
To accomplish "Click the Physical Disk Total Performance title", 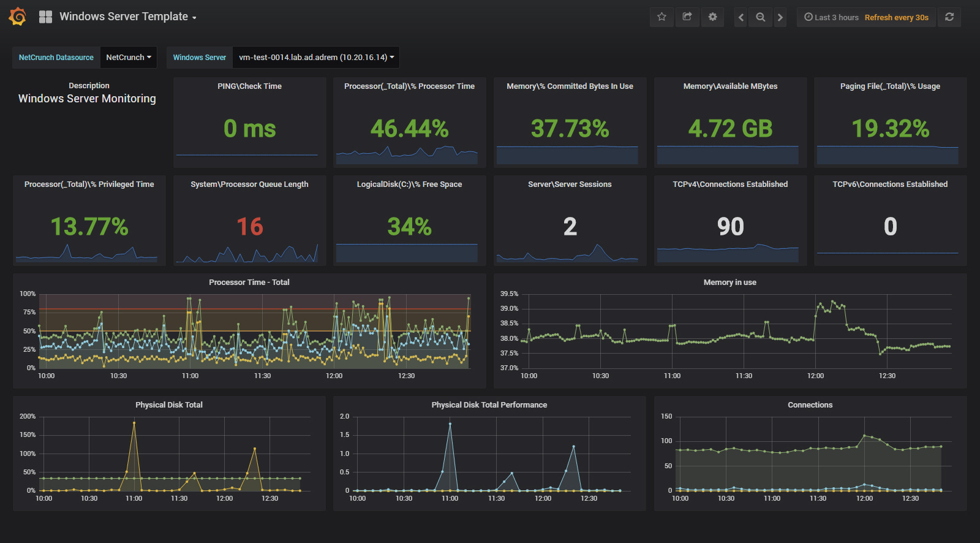I will coord(489,405).
